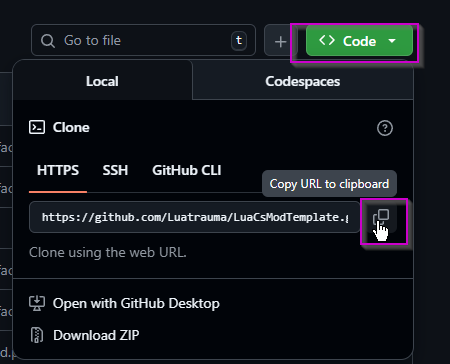Click the Go to file search magnifier icon
The image size is (450, 364).
[x=48, y=41]
